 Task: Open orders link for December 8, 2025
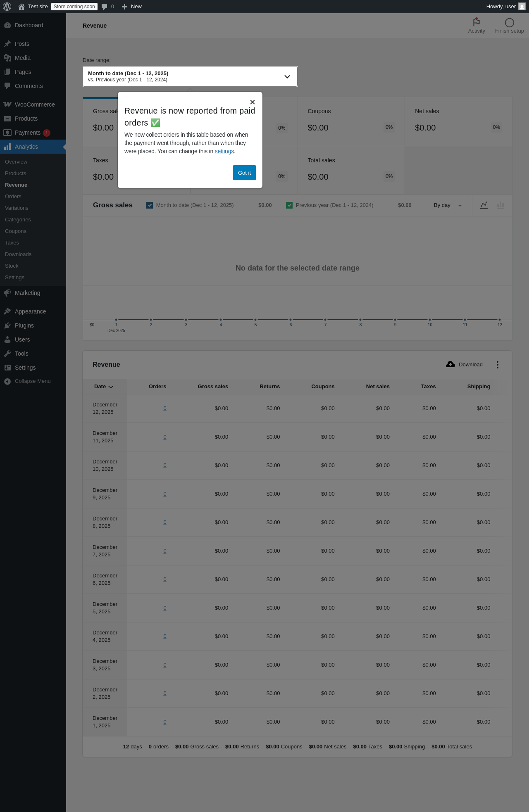(x=165, y=522)
